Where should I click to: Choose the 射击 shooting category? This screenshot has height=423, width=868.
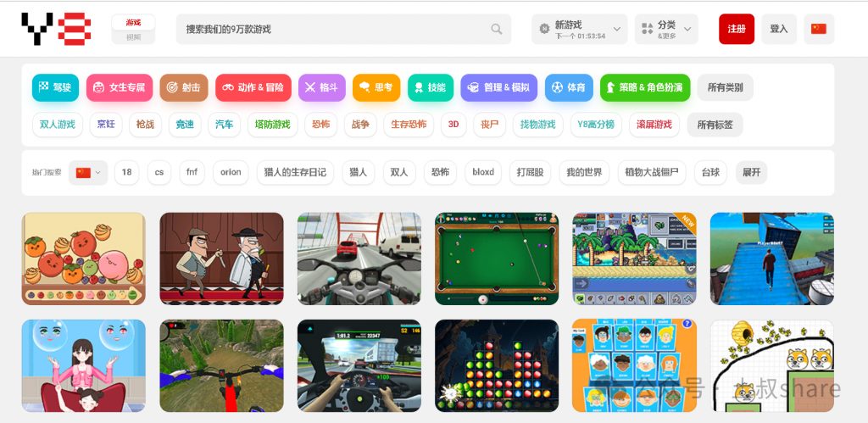point(183,87)
